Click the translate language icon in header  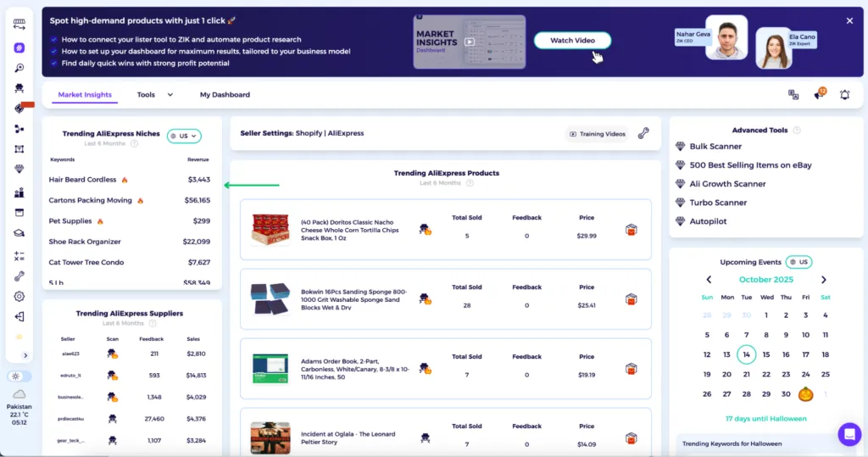[793, 95]
